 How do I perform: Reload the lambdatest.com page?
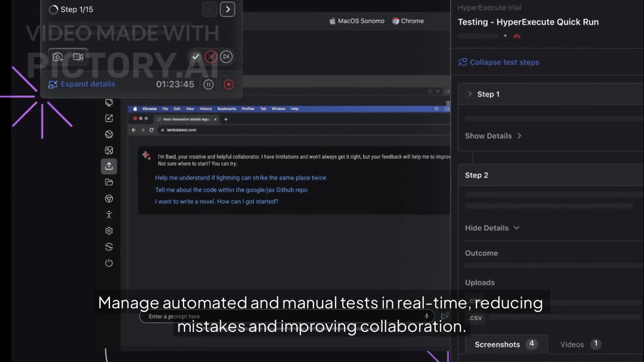point(151,130)
